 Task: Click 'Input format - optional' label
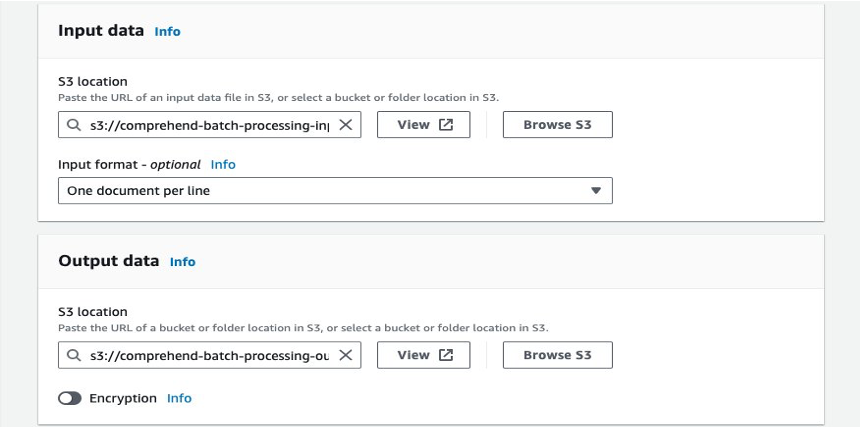tap(129, 165)
